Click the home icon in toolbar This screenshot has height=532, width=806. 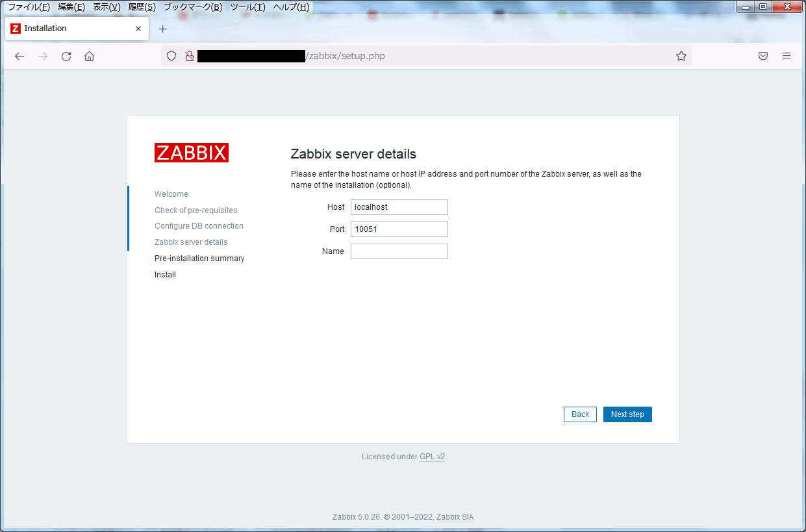click(90, 57)
